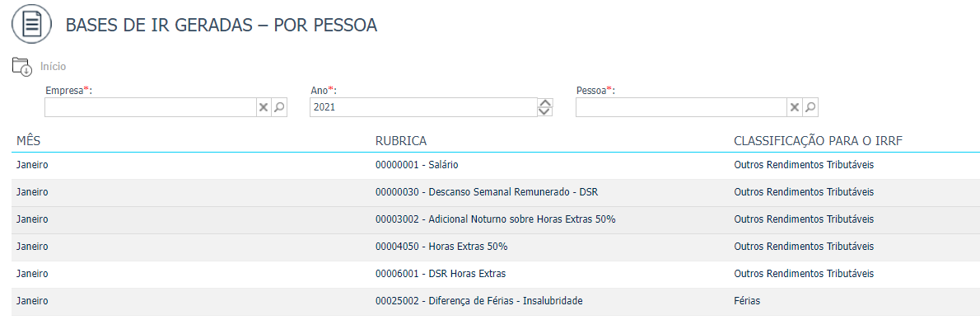Sort by CLASSIFICAÇÃO PARA O IRRF header
This screenshot has width=980, height=320.
click(x=818, y=141)
